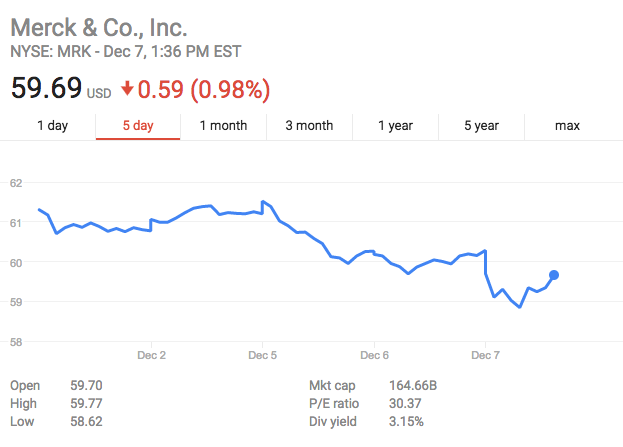Switch to the 1 month range
This screenshot has width=623, height=447.
(x=223, y=126)
